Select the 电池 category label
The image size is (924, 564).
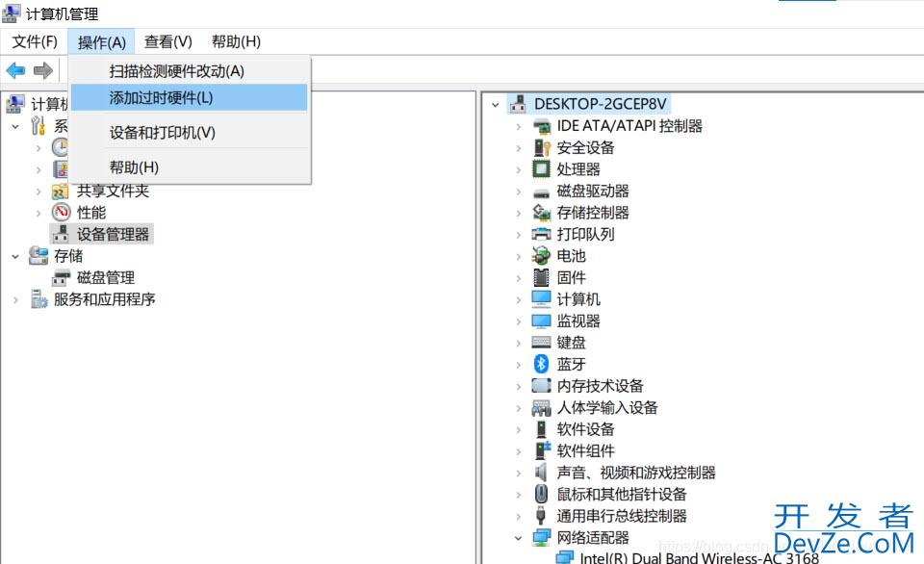[x=571, y=256]
